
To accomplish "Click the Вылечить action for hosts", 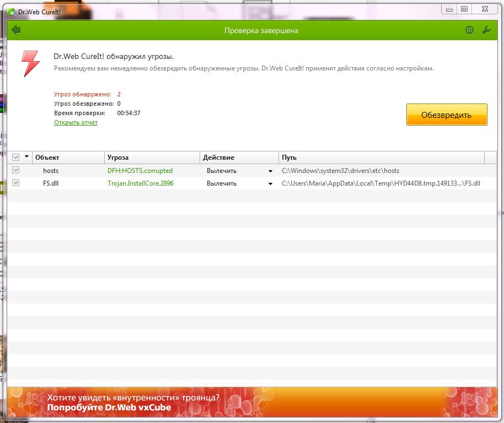I will 222,171.
